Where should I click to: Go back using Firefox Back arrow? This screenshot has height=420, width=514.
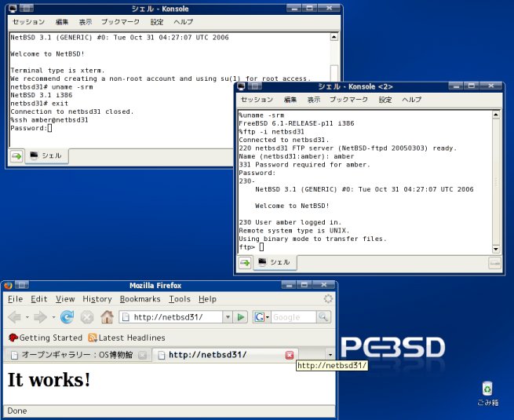click(15, 317)
